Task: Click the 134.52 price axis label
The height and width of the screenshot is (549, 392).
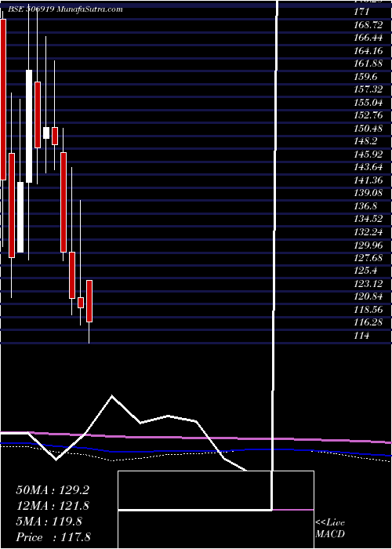Action: [x=368, y=219]
